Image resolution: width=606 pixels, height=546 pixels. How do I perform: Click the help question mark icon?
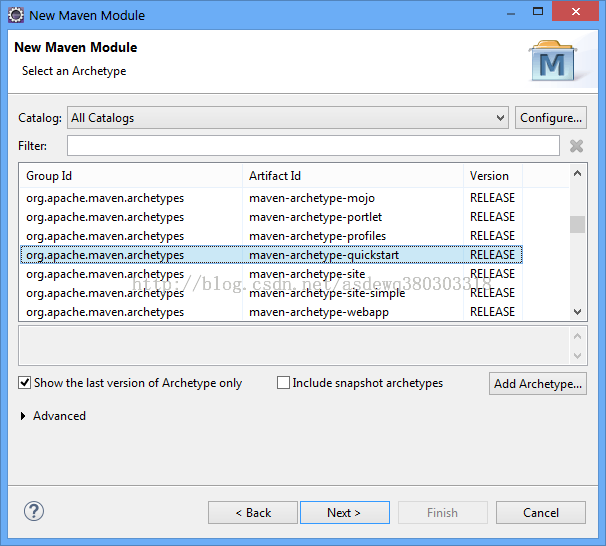[34, 511]
